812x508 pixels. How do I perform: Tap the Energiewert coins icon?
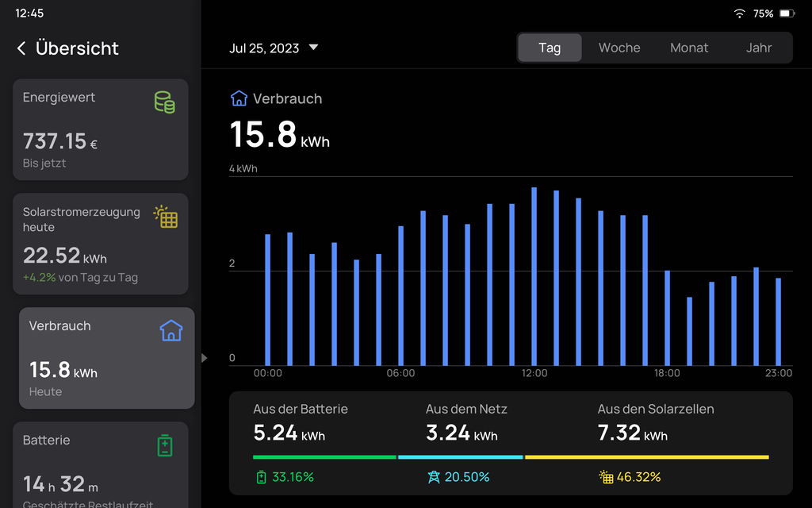[164, 102]
